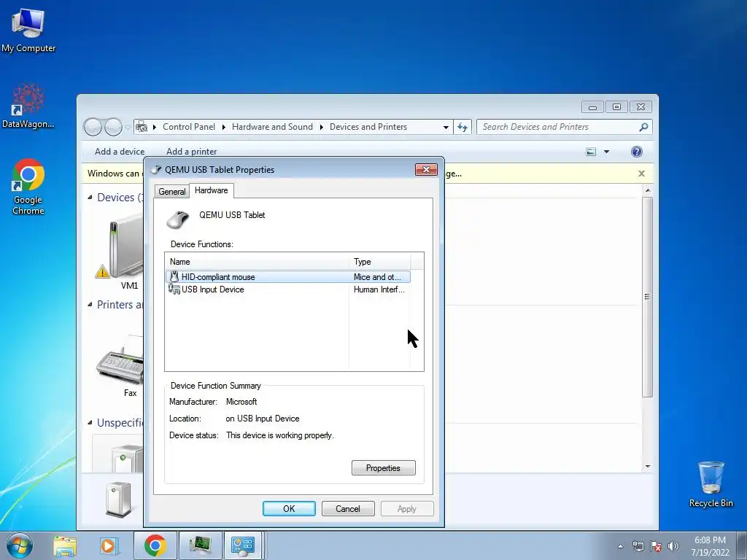Image resolution: width=747 pixels, height=560 pixels.
Task: Click the scrollbar down arrow in Devices window
Action: pos(648,466)
